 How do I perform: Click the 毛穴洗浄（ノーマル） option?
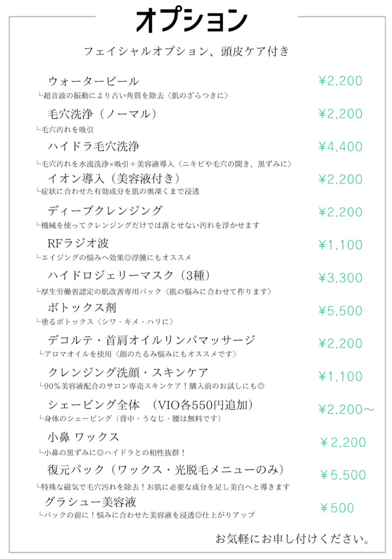(102, 114)
